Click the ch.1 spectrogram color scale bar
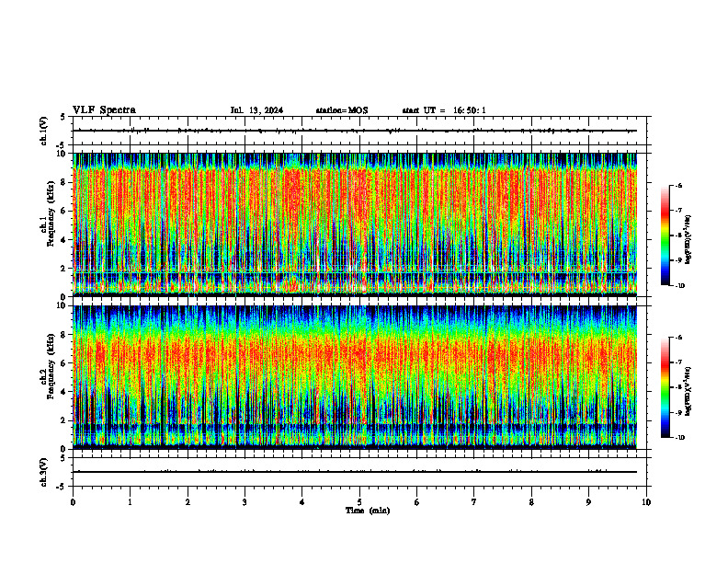This screenshot has width=728, height=563. 665,236
